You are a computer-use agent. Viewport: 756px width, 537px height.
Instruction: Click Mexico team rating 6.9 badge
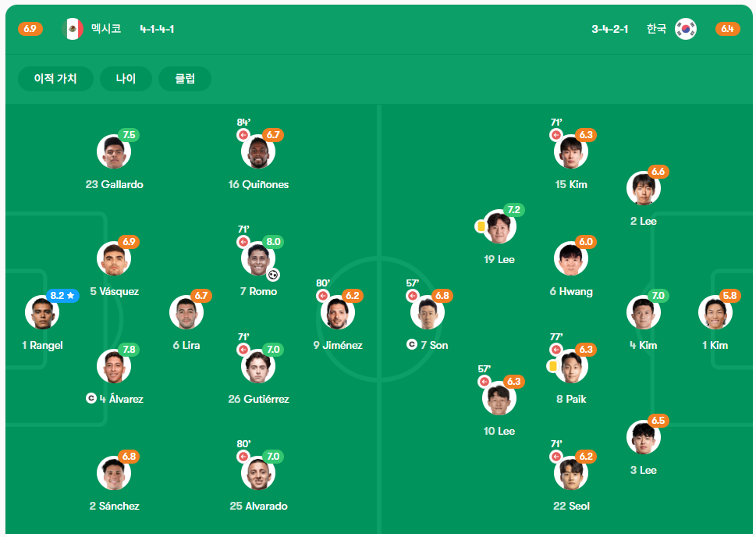pos(30,29)
